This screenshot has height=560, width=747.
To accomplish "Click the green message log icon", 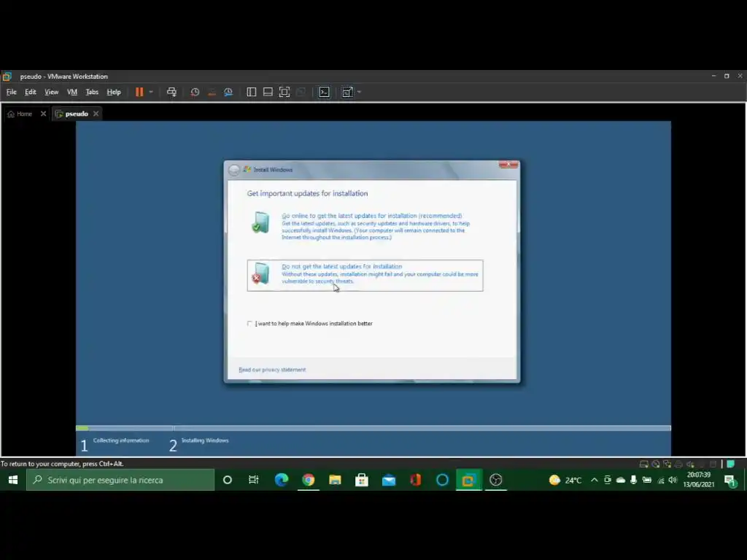I will pyautogui.click(x=730, y=464).
